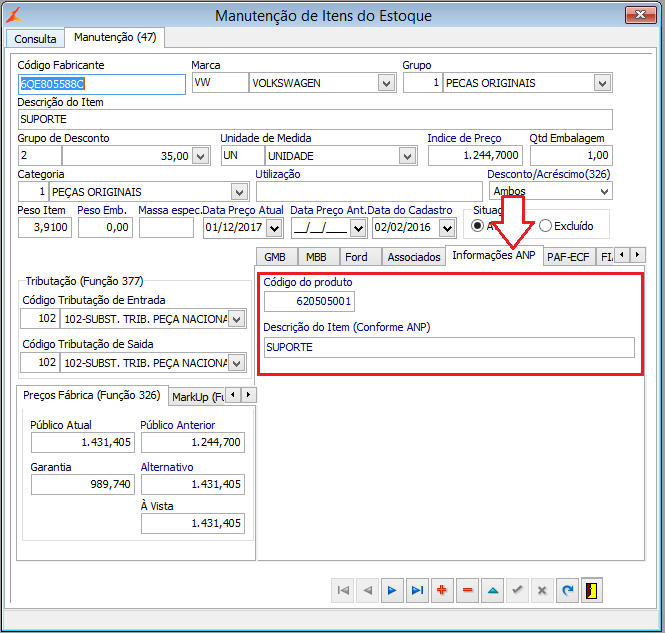Click the yellow exit door icon
This screenshot has height=633, width=665.
594,590
